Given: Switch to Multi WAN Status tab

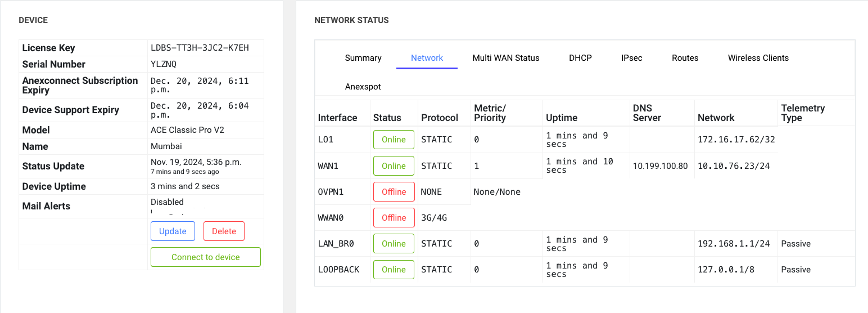Looking at the screenshot, I should (x=506, y=58).
